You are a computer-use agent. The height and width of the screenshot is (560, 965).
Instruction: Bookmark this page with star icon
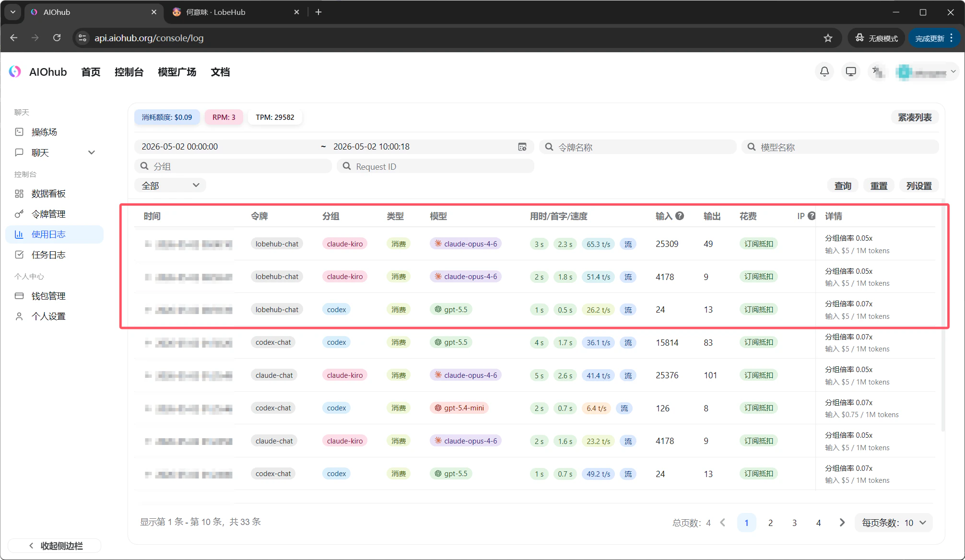pyautogui.click(x=828, y=38)
